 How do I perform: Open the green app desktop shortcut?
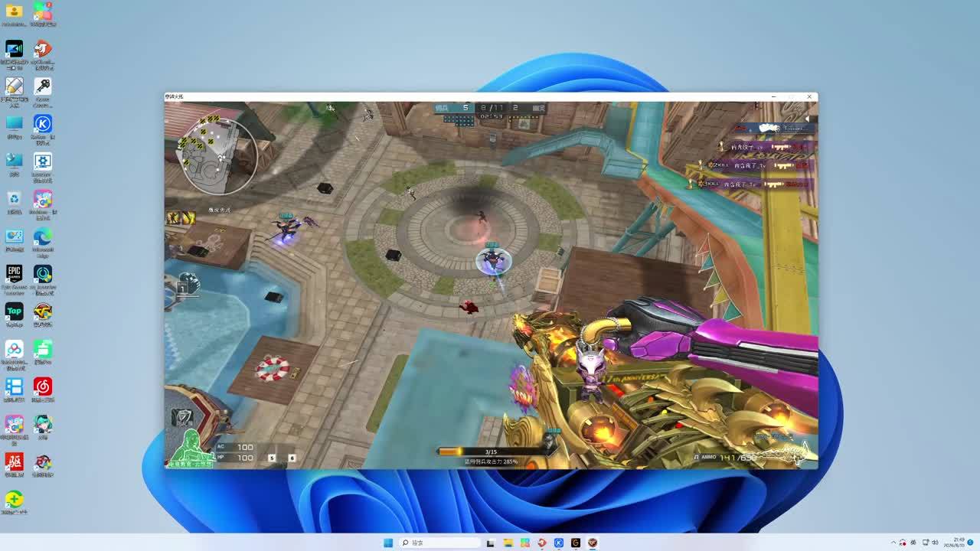pos(43,349)
